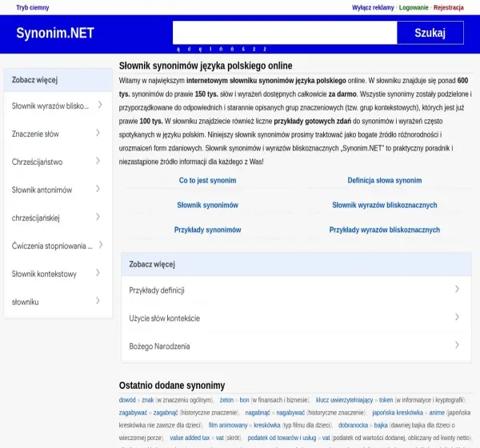Click the synonym link zagabnąć

[166, 413]
